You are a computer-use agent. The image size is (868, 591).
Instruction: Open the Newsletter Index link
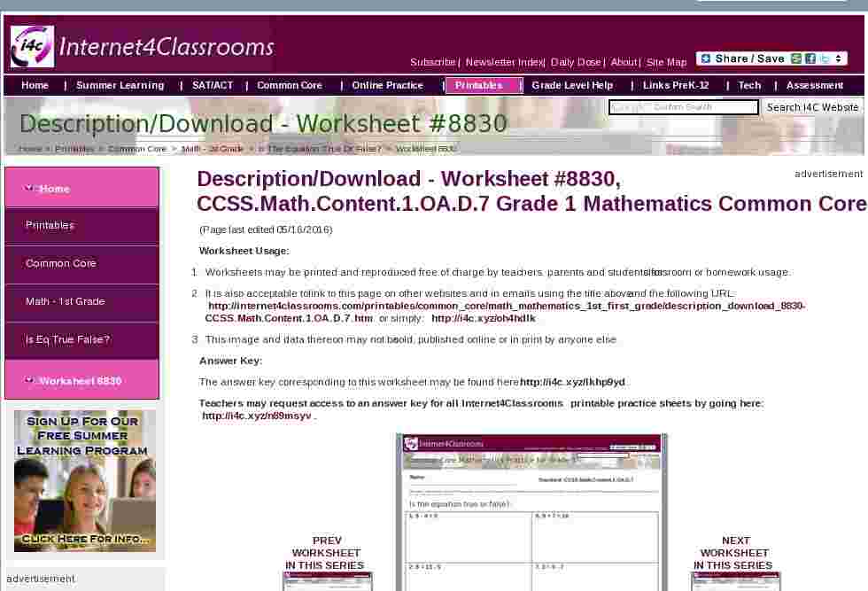point(504,62)
